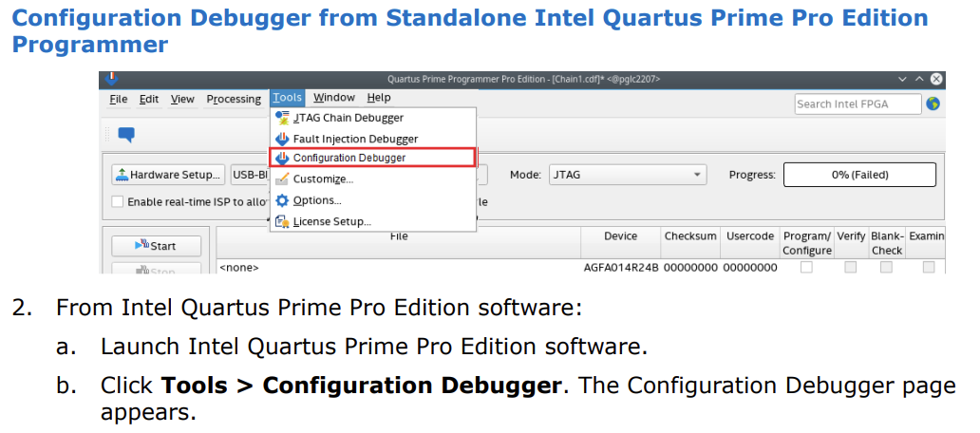The height and width of the screenshot is (433, 980).
Task: Select the Configuration Debugger menu entry
Action: coord(349,158)
